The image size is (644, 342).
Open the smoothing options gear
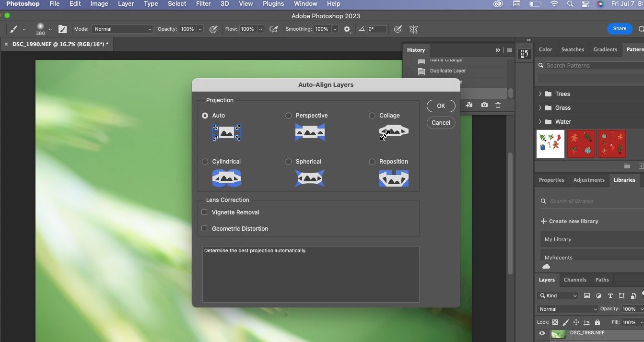pos(347,29)
